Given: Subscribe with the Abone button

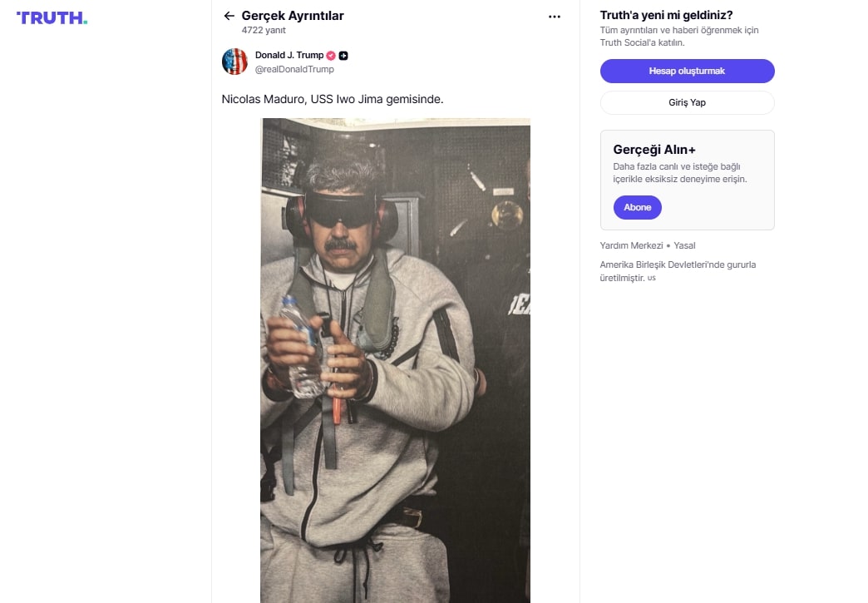Looking at the screenshot, I should point(637,207).
